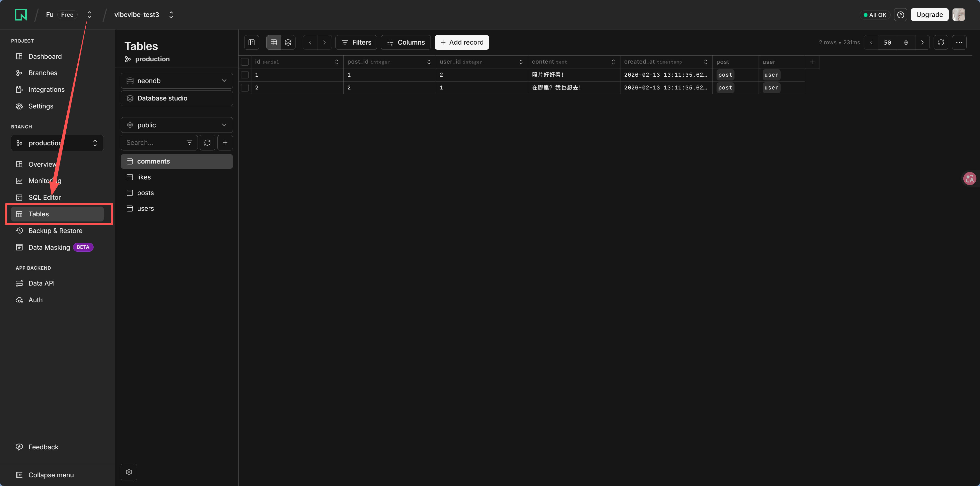Open the help question mark icon
The width and height of the screenshot is (980, 486).
(x=901, y=14)
